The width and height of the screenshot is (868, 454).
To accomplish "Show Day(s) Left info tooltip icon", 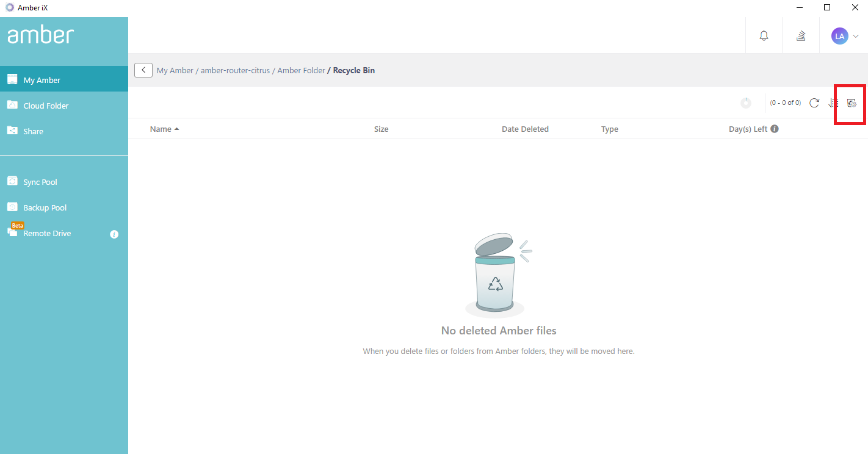I will pyautogui.click(x=775, y=129).
